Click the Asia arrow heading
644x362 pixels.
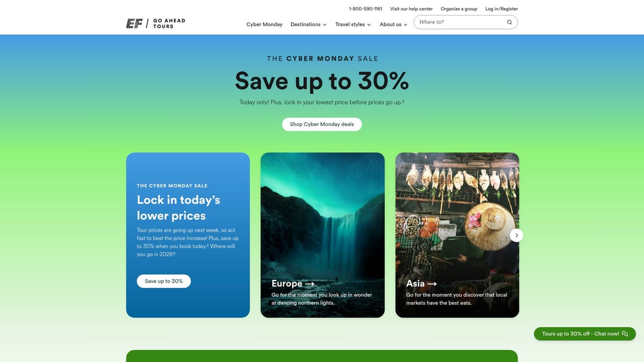point(421,284)
